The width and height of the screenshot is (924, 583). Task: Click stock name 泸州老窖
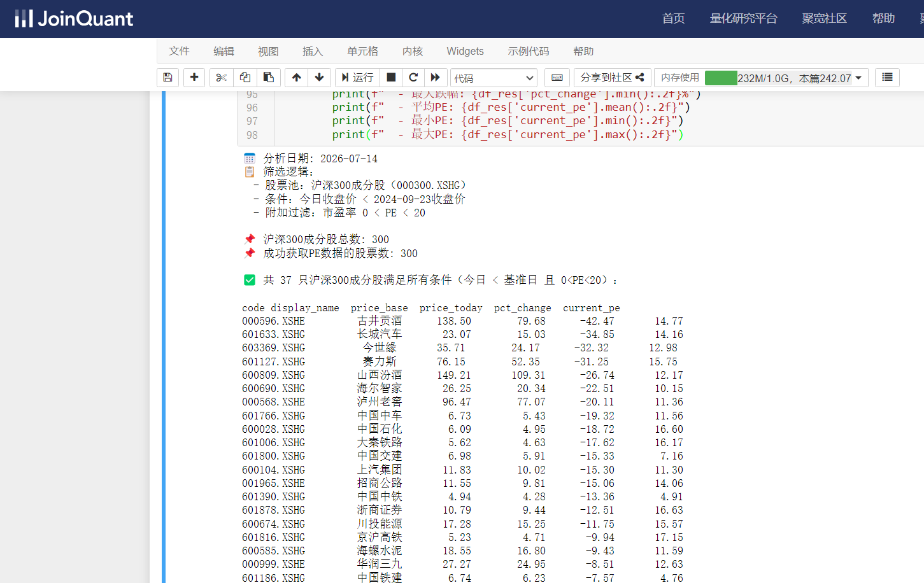click(x=380, y=402)
